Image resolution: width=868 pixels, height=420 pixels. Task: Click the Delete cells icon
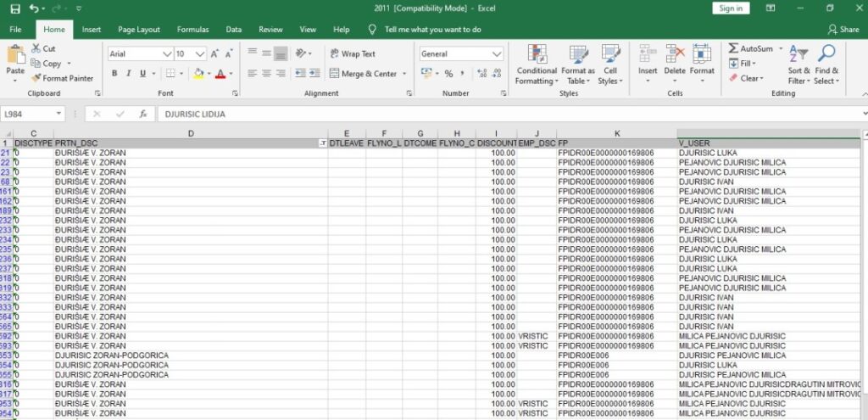(675, 53)
